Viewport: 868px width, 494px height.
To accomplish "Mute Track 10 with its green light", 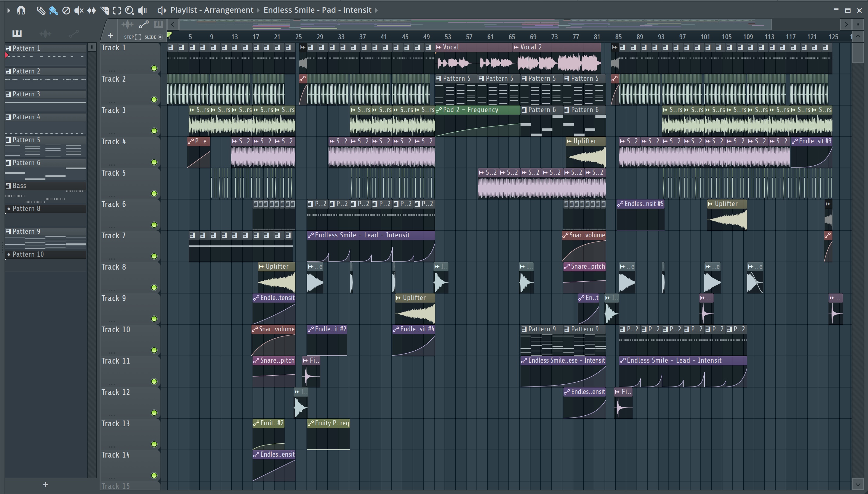I will coord(154,350).
